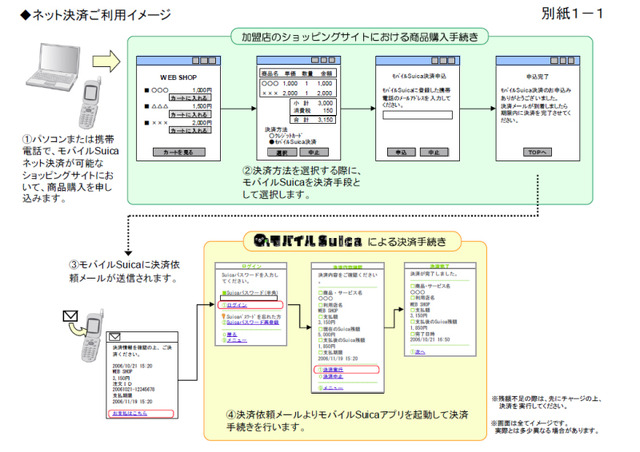Viewport: 640px width, 452px height.
Task: Select the クレジットカード radio button
Action: point(272,135)
